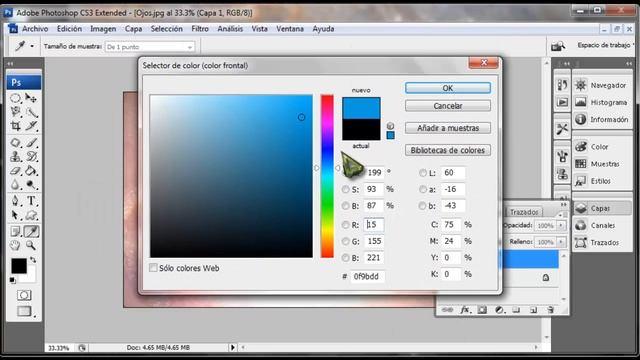
Task: Select the Dodge tool
Action: (x=31, y=184)
